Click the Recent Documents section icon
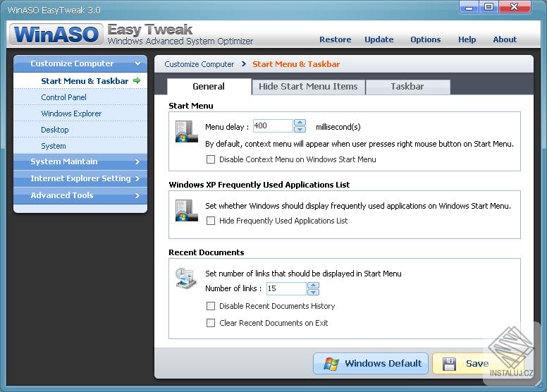Viewport: 547px width, 392px height. click(186, 278)
